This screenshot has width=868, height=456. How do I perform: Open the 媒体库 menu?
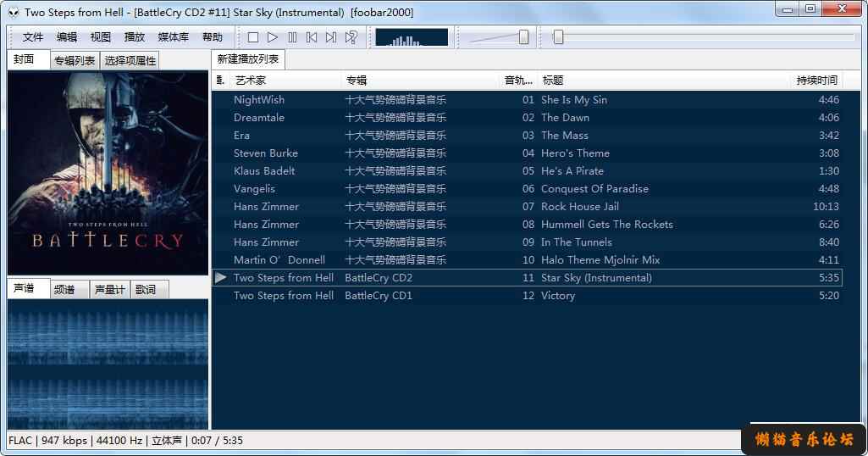(x=174, y=37)
